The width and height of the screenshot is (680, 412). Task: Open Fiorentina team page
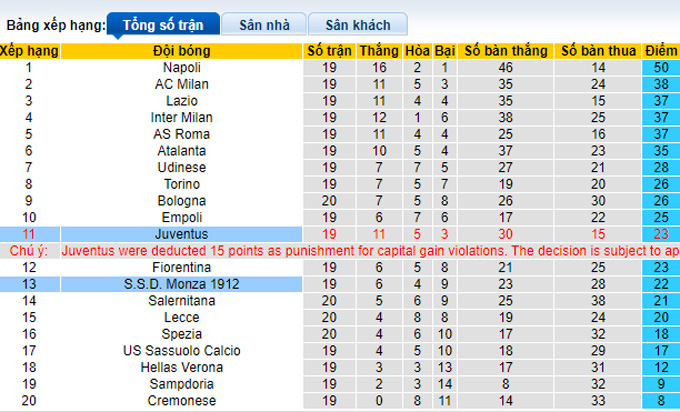180,268
